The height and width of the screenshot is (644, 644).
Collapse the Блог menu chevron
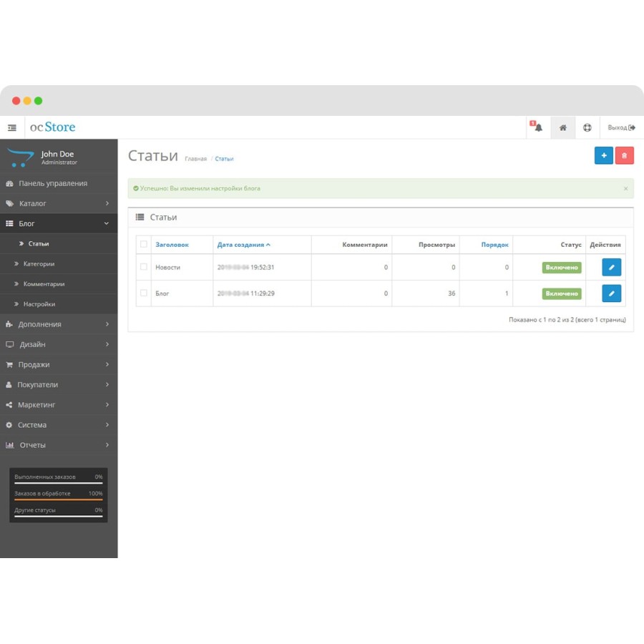(x=107, y=223)
